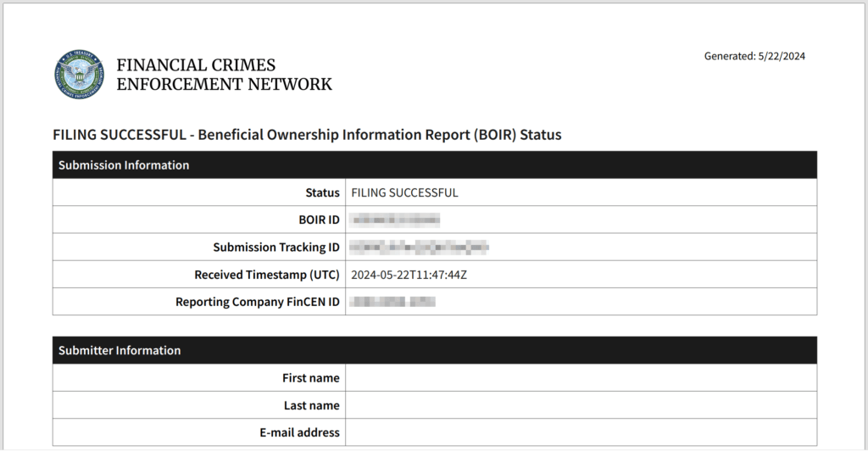This screenshot has width=868, height=451.
Task: Select the E-mail address label
Action: (299, 432)
